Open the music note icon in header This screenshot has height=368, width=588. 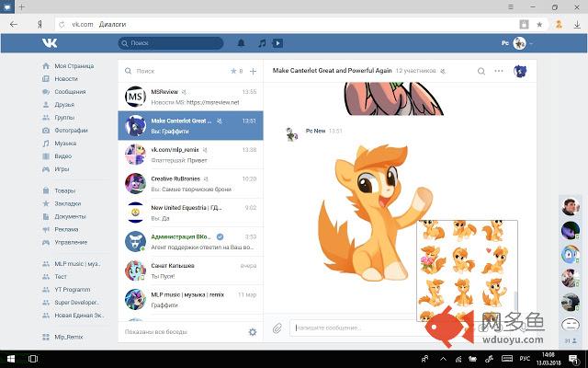[x=262, y=43]
